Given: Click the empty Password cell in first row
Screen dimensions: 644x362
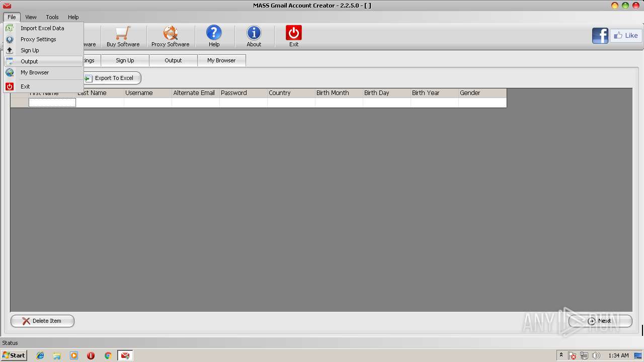Looking at the screenshot, I should (244, 103).
